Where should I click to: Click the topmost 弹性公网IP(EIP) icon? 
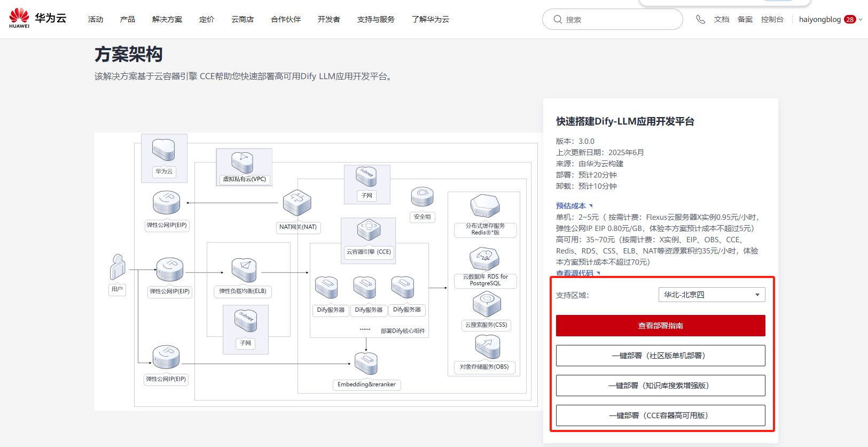pos(166,203)
